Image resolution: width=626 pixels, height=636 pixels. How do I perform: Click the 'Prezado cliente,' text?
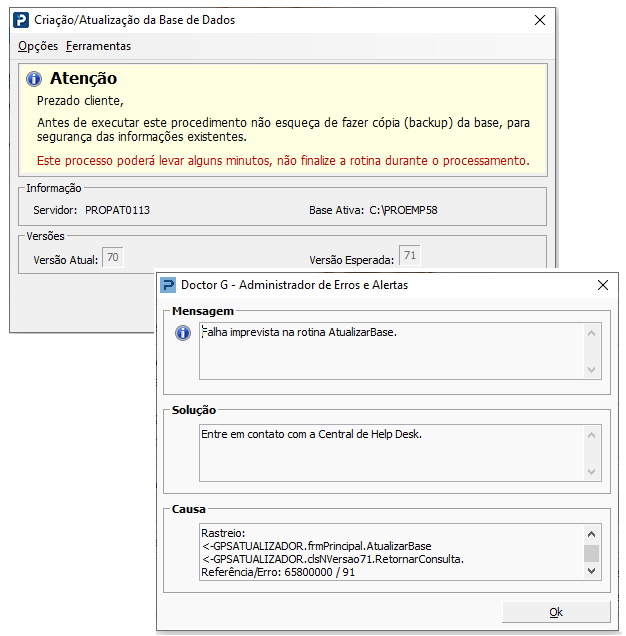[x=80, y=101]
